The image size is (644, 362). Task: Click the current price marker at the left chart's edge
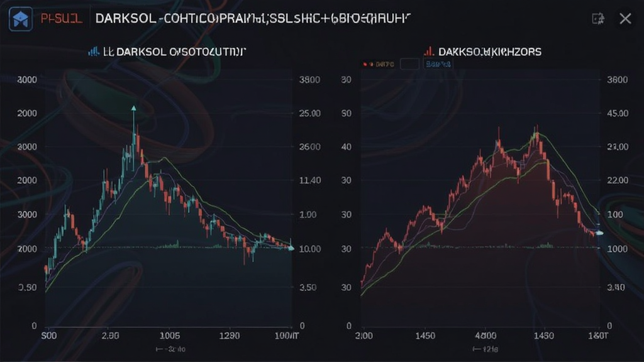click(x=291, y=248)
